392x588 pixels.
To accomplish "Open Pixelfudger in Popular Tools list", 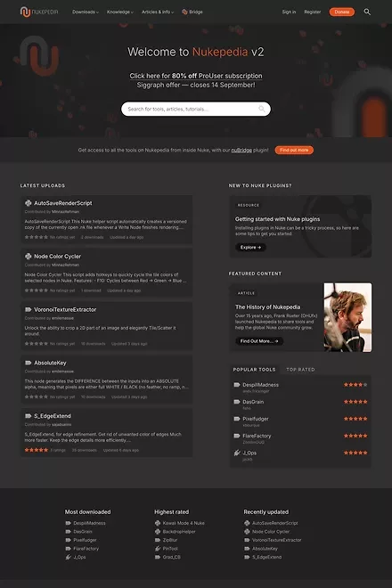I will pyautogui.click(x=256, y=419).
